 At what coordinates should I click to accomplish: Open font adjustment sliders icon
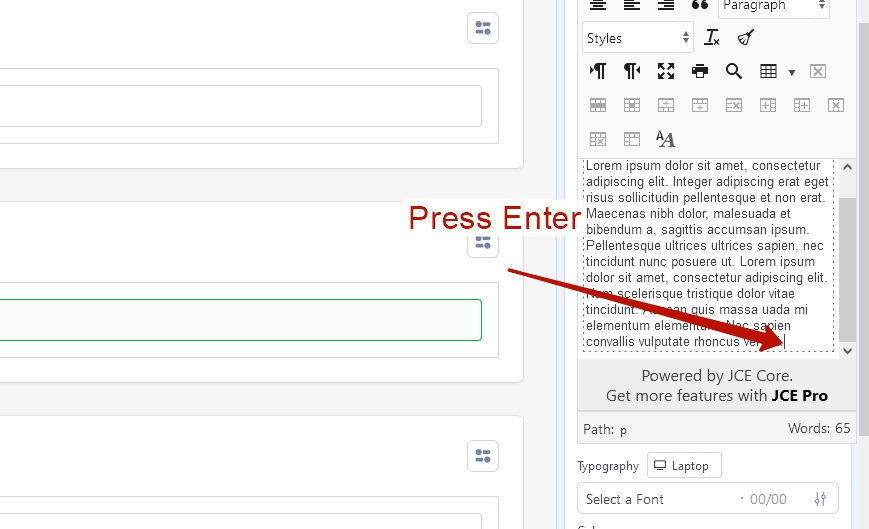pos(821,499)
